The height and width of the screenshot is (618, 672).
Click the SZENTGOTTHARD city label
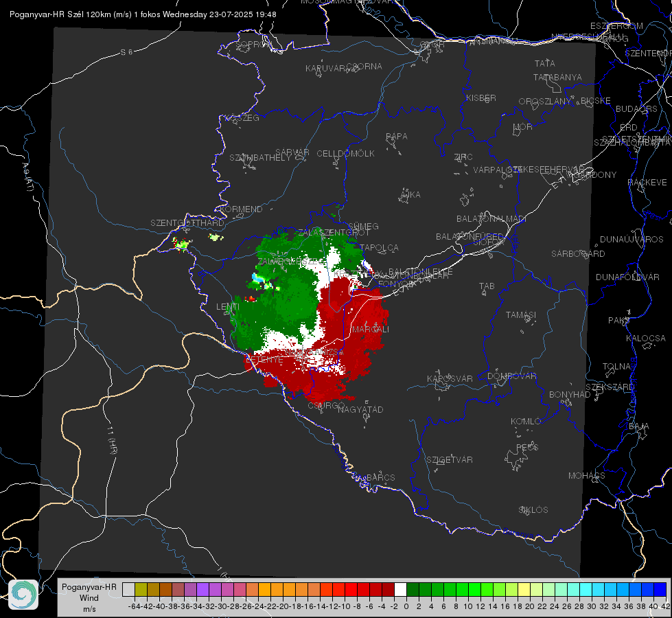[187, 223]
